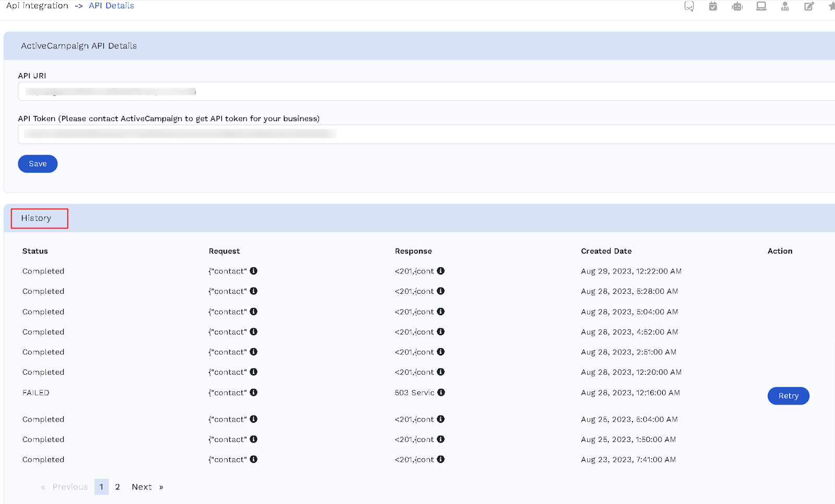Viewport: 835px width, 504px height.
Task: Show request info for Aug 23 7:41 row
Action: point(254,459)
